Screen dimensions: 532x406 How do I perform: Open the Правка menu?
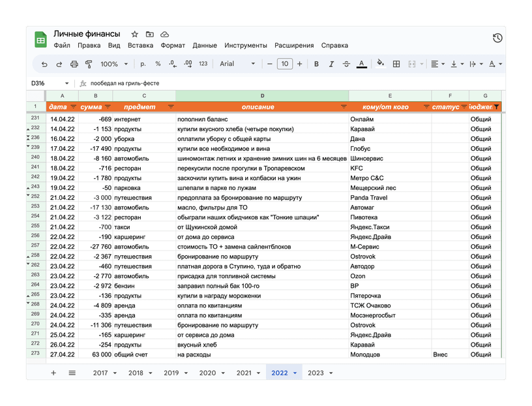(x=89, y=45)
